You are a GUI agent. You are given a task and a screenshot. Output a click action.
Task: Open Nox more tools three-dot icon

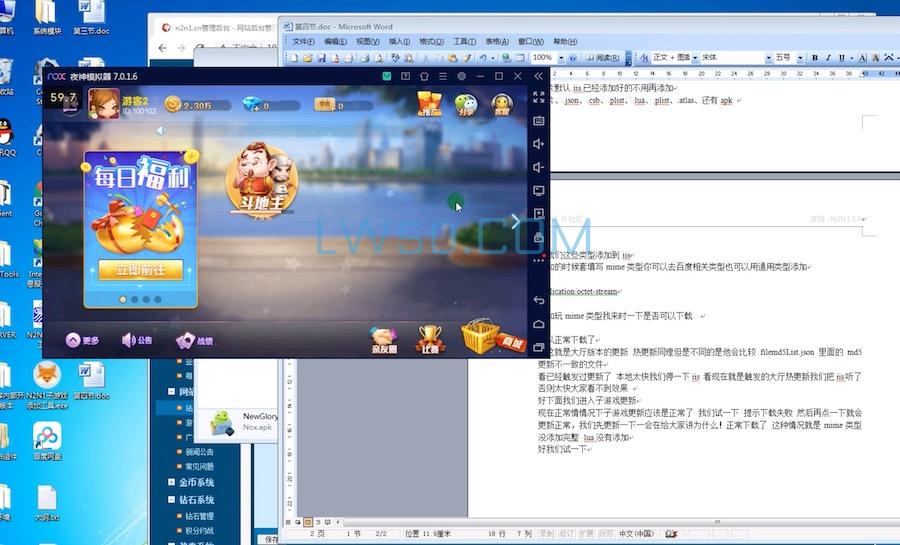538,260
